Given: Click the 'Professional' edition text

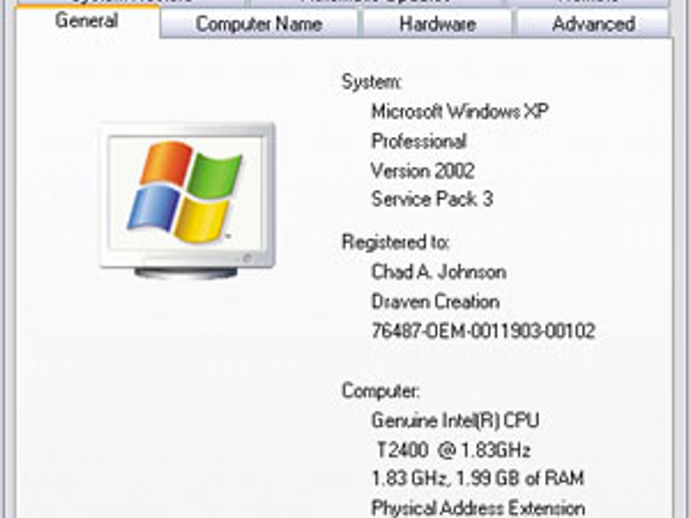Looking at the screenshot, I should (418, 141).
